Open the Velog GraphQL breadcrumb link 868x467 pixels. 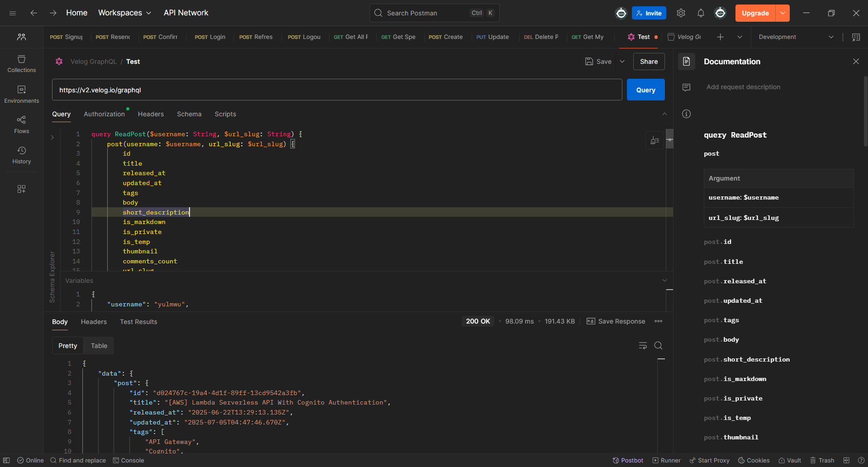[93, 62]
